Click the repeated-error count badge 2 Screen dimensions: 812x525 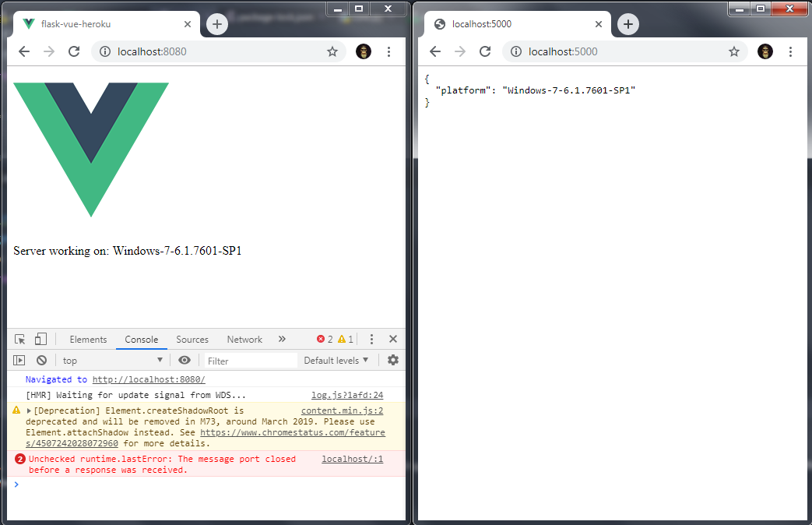19,460
